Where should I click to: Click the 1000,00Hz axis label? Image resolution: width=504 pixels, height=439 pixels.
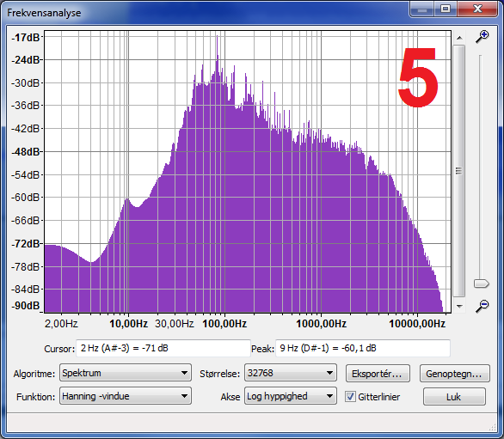tap(321, 323)
